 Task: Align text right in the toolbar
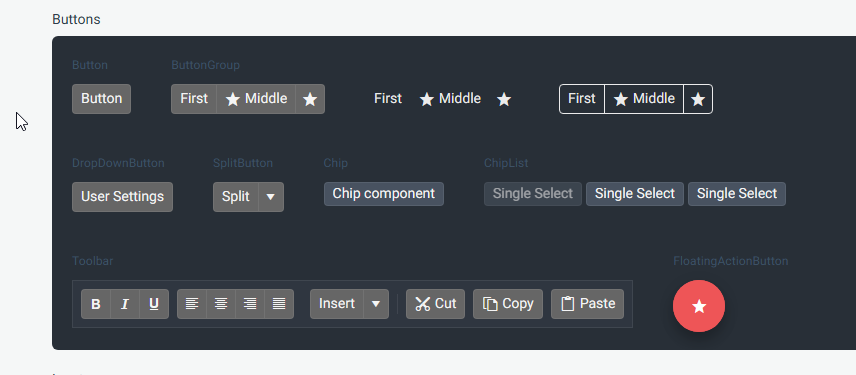click(x=250, y=304)
